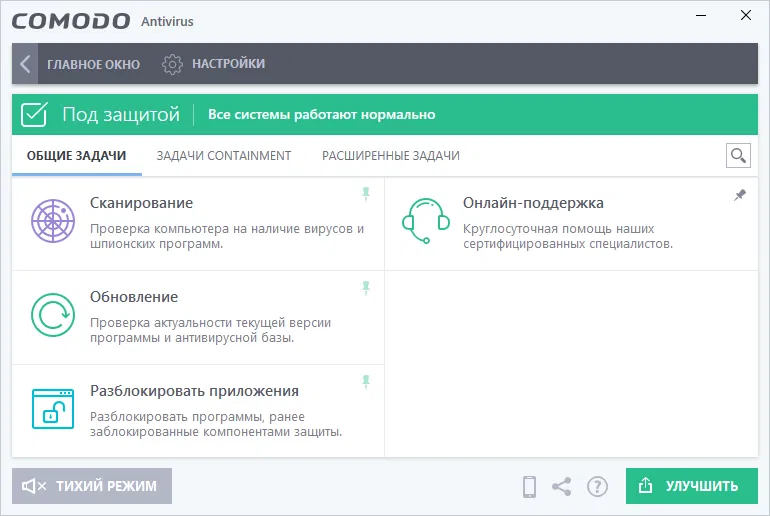770x516 pixels.
Task: Click the headset Онлайн-поддержка icon
Action: point(426,221)
